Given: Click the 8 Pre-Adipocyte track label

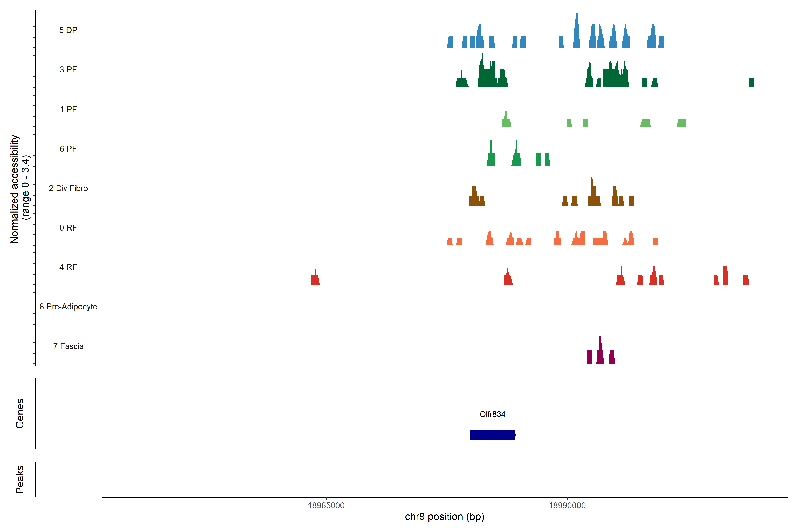Looking at the screenshot, I should (68, 307).
